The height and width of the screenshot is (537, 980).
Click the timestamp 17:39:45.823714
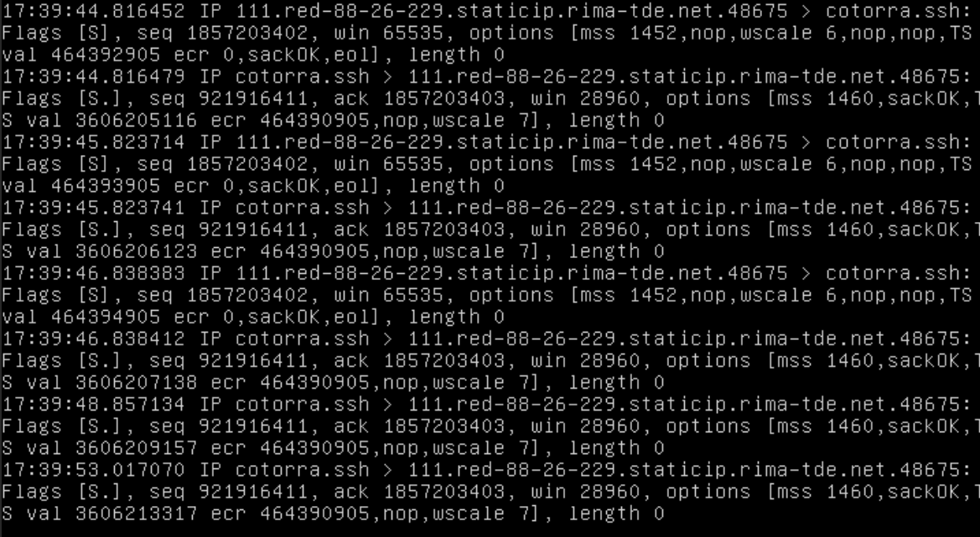pyautogui.click(x=94, y=142)
